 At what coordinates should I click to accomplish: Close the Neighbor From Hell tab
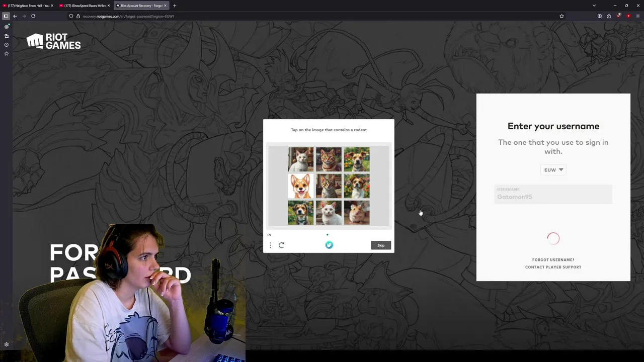(52, 6)
